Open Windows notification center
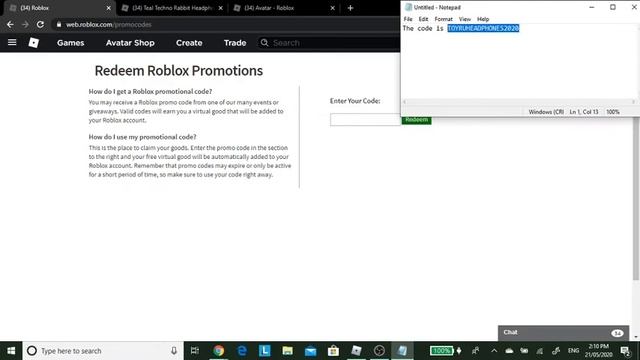The width and height of the screenshot is (640, 360). tap(625, 351)
